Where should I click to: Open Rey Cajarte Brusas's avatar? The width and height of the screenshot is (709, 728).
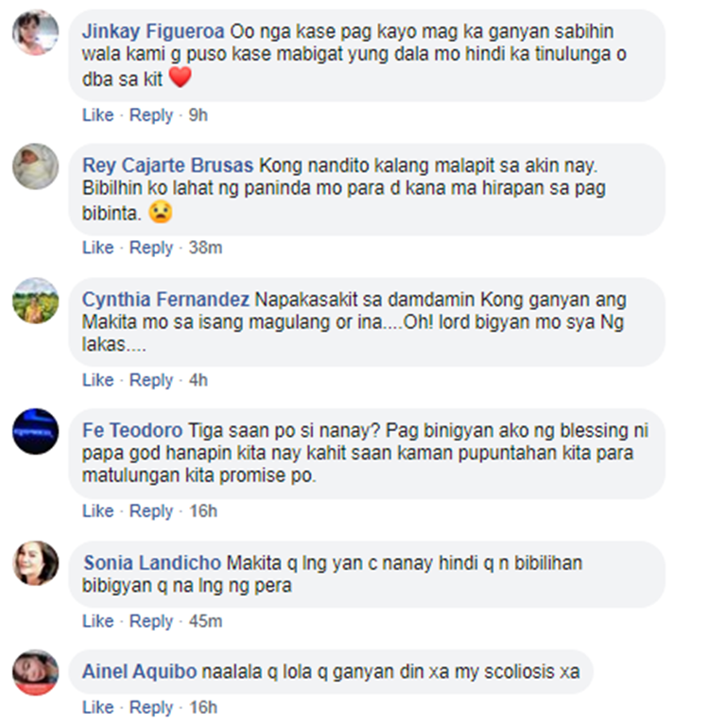coord(35,166)
